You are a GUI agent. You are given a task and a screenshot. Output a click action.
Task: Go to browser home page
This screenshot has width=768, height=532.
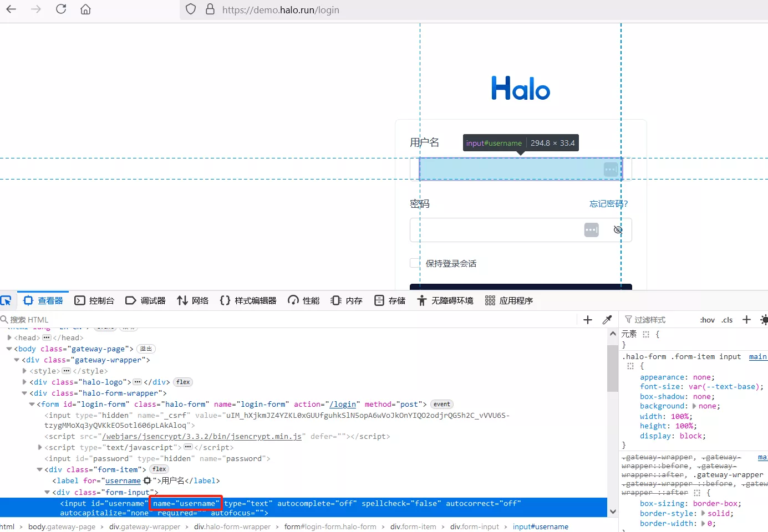click(x=85, y=9)
